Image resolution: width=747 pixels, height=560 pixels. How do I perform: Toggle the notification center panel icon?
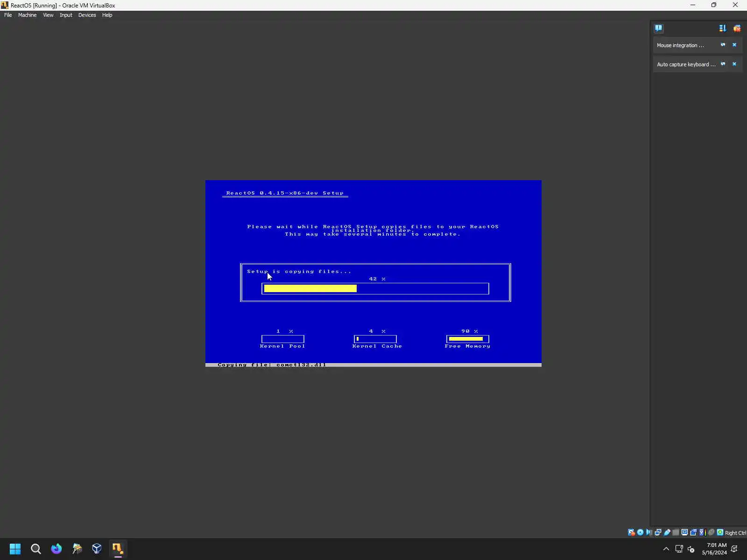tap(658, 28)
